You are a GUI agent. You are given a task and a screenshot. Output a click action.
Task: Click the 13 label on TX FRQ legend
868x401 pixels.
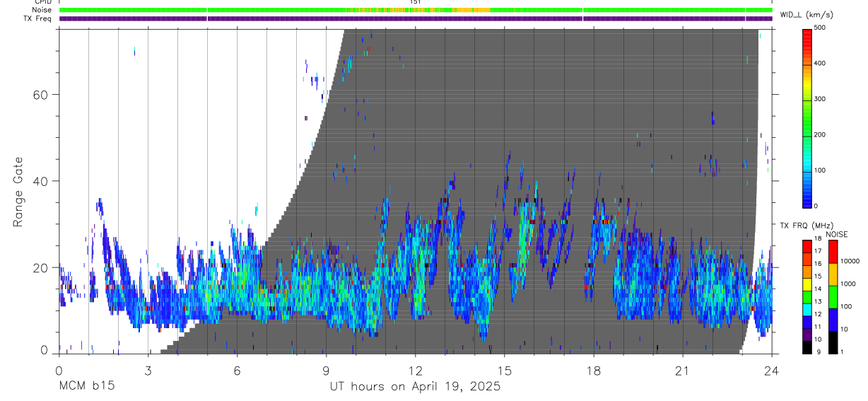click(x=818, y=301)
